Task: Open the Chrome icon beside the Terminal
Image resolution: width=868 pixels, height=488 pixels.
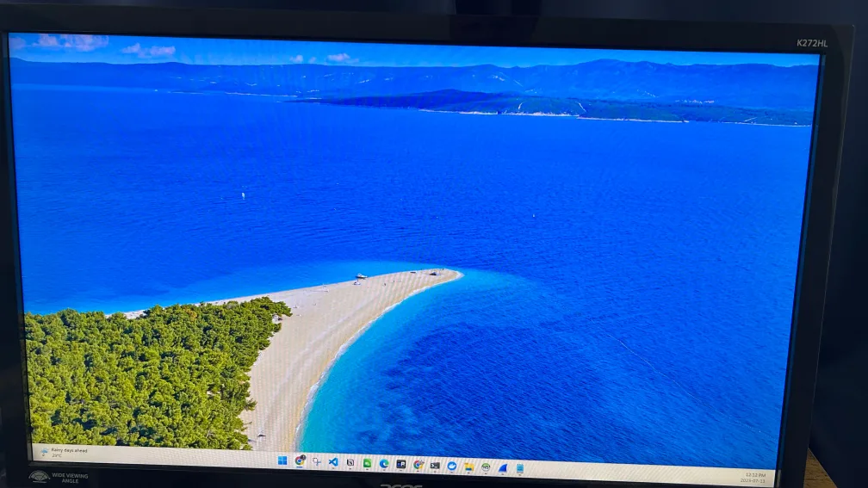Action: 418,464
